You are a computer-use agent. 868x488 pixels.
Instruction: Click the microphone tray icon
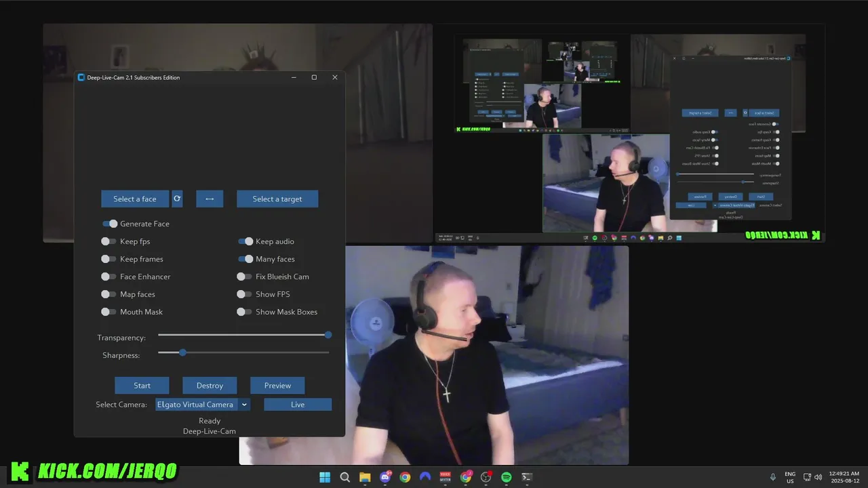click(772, 477)
